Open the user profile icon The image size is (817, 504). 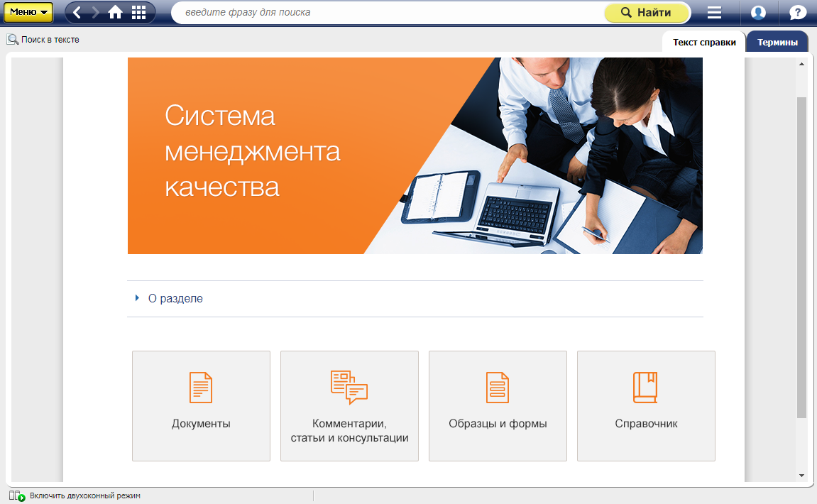(x=758, y=13)
